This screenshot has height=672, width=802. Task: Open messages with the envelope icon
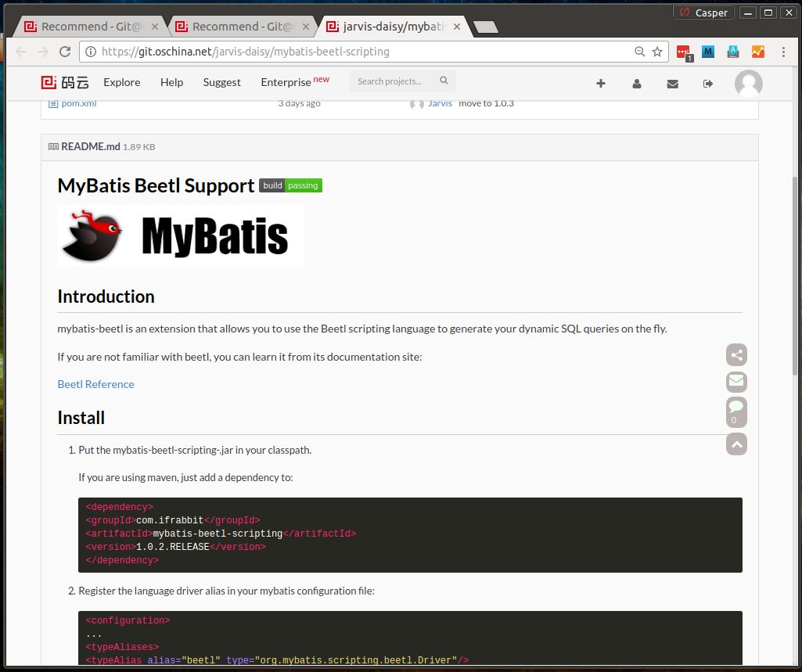tap(672, 82)
